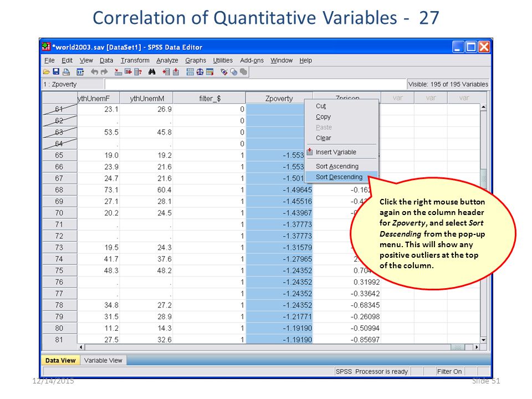
Task: Click the SPSS title bar application icon
Action: point(46,47)
